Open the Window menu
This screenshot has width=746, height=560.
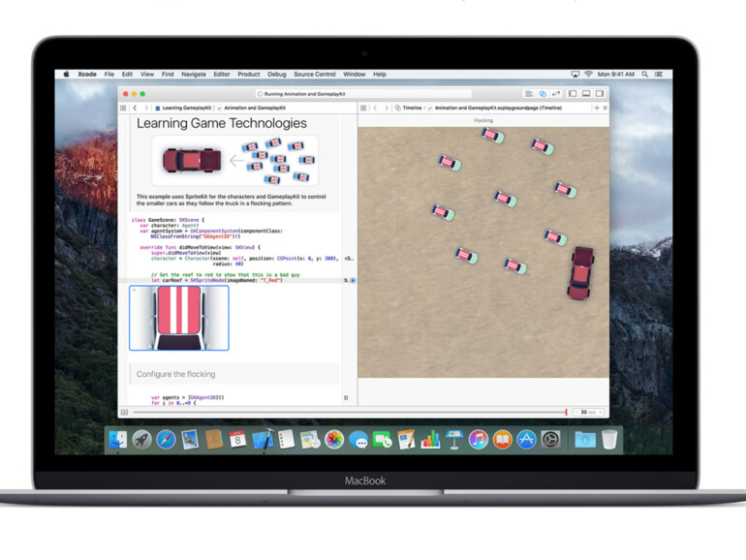[x=355, y=75]
